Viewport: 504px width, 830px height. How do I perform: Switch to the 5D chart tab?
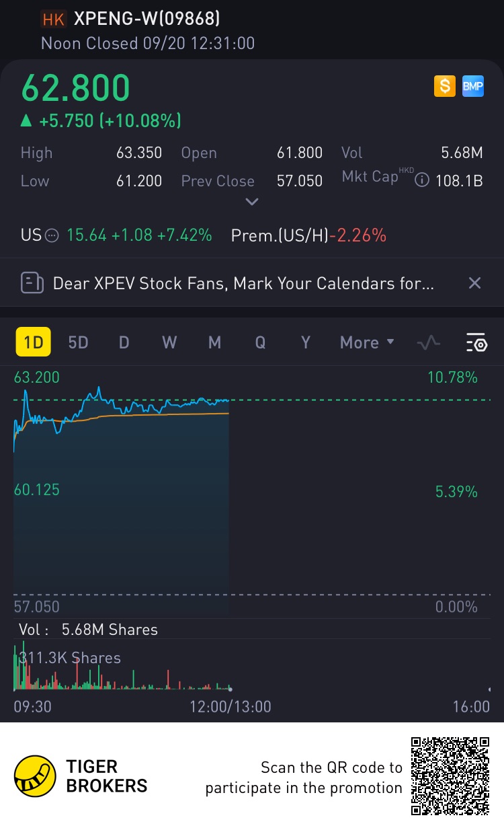pyautogui.click(x=78, y=342)
